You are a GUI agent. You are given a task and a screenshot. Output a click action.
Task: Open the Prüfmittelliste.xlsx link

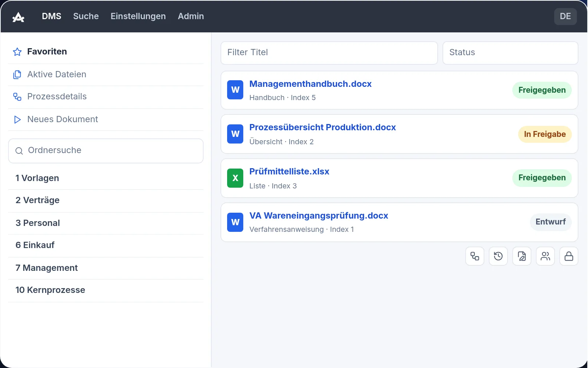click(289, 171)
